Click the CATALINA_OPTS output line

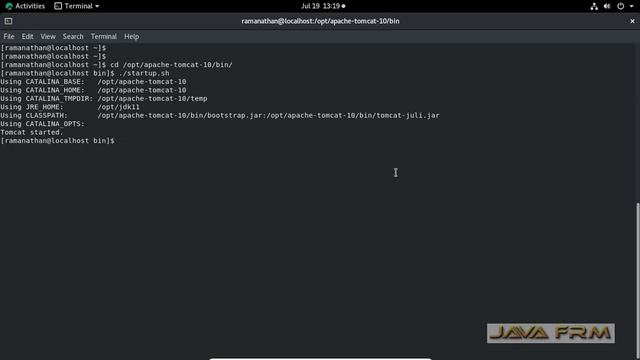(x=42, y=124)
